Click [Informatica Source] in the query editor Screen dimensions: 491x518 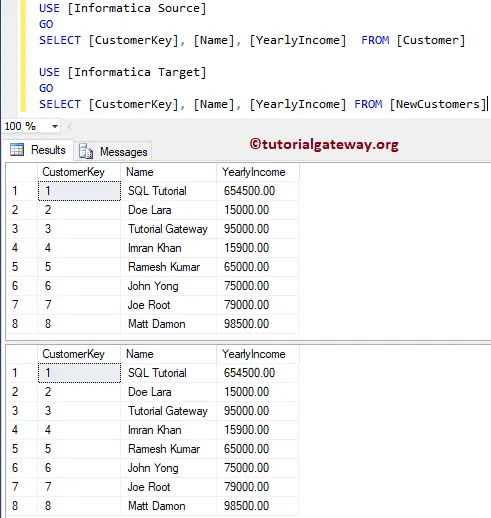[x=137, y=8]
